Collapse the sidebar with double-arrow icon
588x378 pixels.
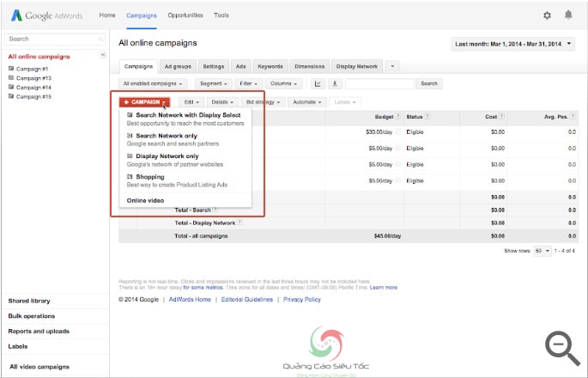point(103,55)
